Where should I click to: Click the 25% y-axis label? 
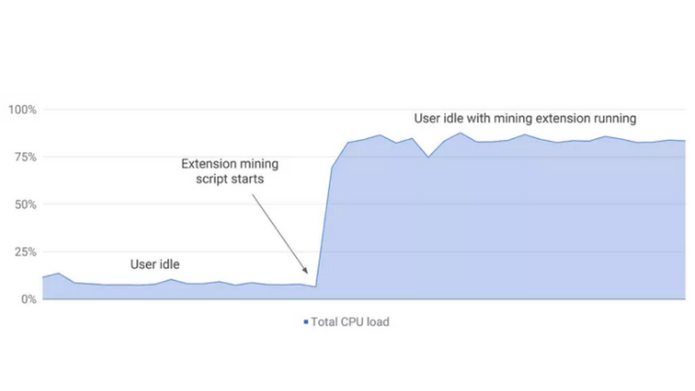pyautogui.click(x=26, y=252)
